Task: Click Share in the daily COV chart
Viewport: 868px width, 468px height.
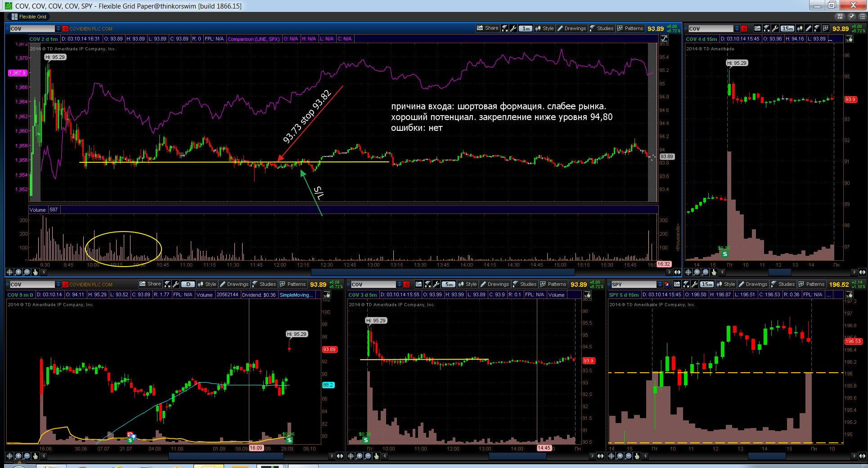Action: point(150,284)
